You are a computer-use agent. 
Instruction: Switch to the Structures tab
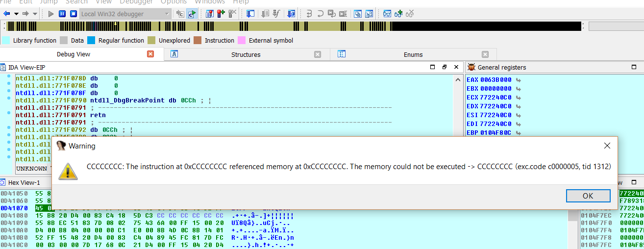(246, 54)
